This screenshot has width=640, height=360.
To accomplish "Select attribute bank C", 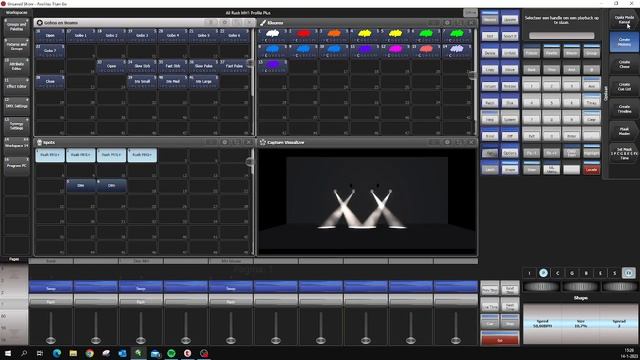I will click(x=558, y=273).
